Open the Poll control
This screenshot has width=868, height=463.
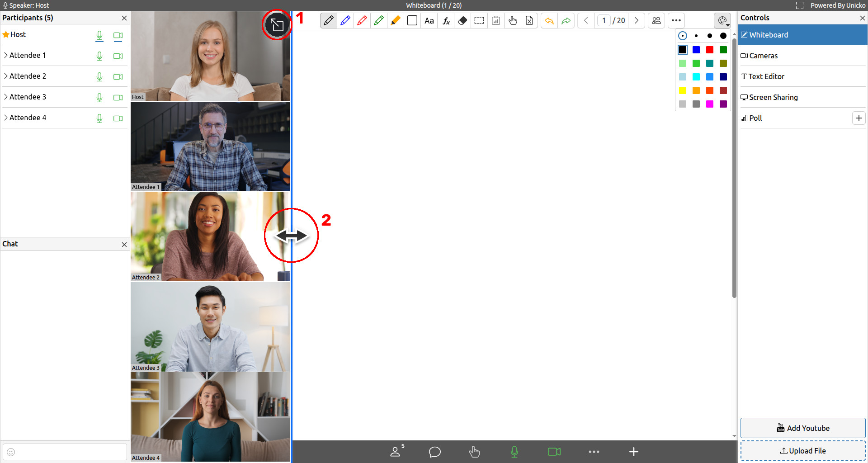click(795, 118)
